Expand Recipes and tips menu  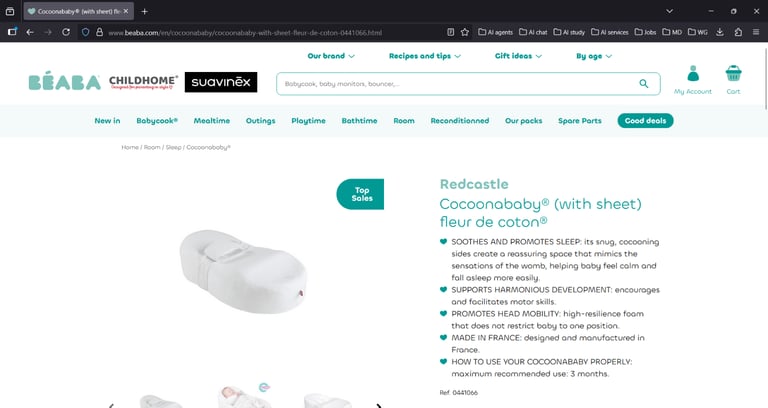(x=425, y=56)
